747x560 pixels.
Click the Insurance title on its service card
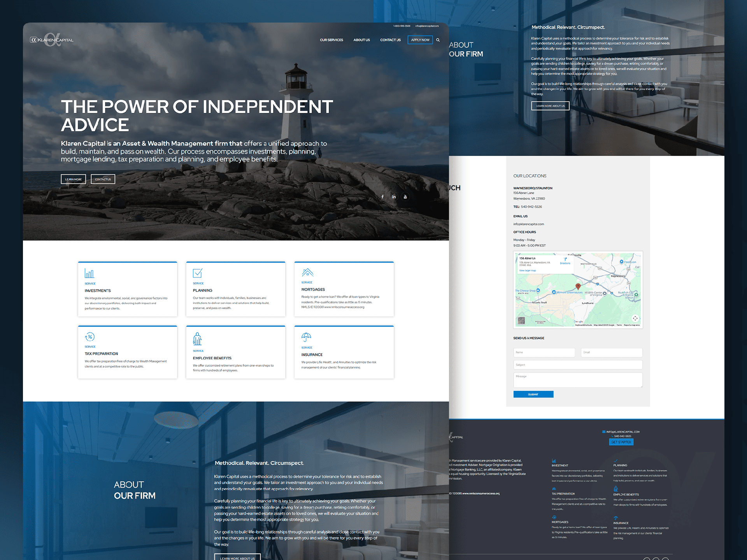pos(312,355)
